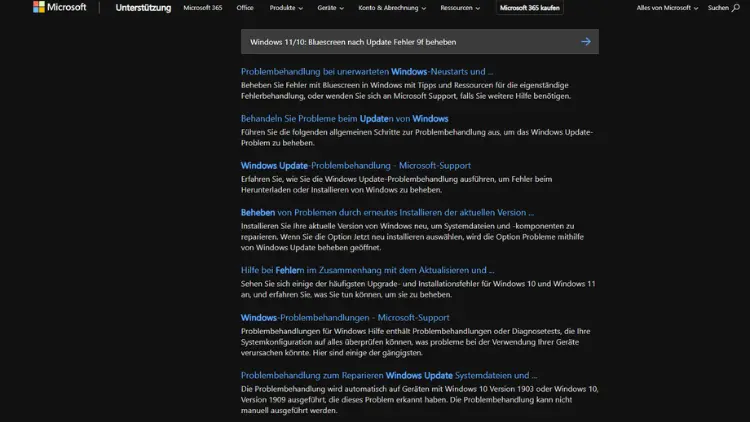Click description 'Beheben Sie Fehler mit Bluescreen'
Viewport: 750px width, 422px height.
[406, 90]
